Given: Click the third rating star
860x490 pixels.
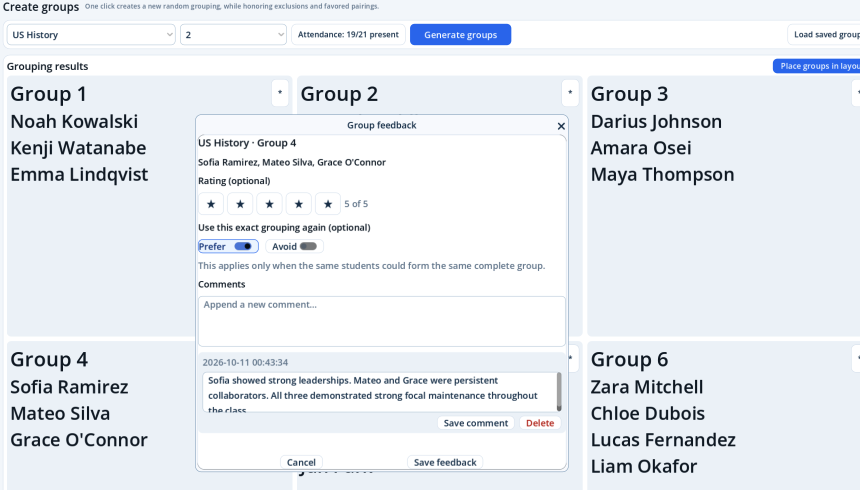Looking at the screenshot, I should click(x=269, y=204).
